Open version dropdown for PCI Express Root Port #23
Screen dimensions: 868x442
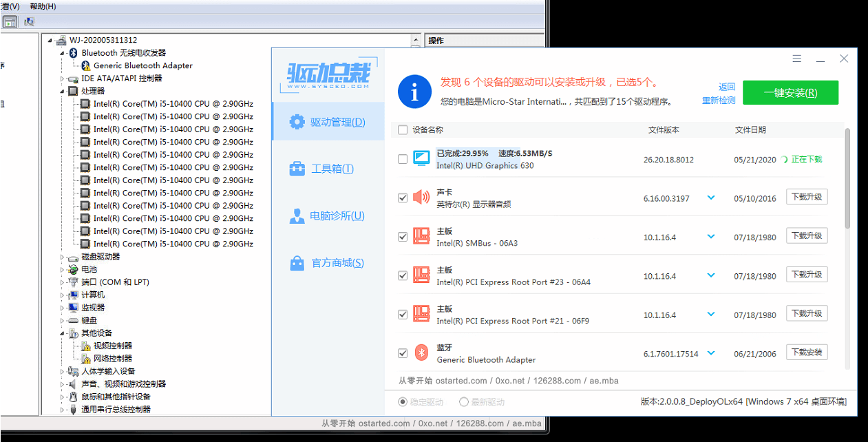(711, 275)
